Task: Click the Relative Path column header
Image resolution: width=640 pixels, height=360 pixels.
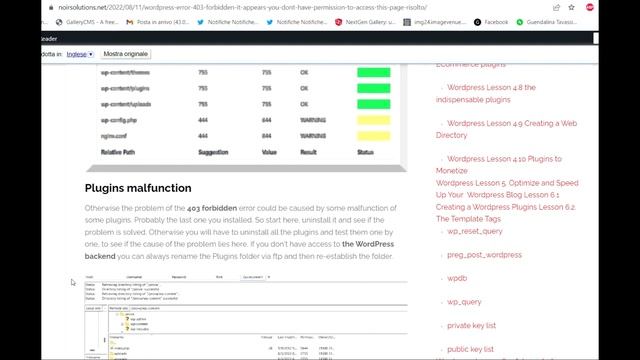Action: point(118,152)
